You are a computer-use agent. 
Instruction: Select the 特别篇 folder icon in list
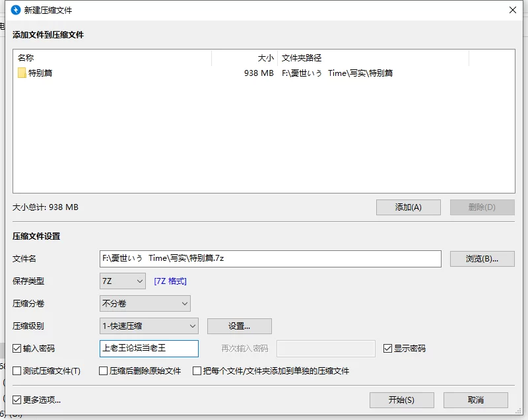click(x=22, y=73)
